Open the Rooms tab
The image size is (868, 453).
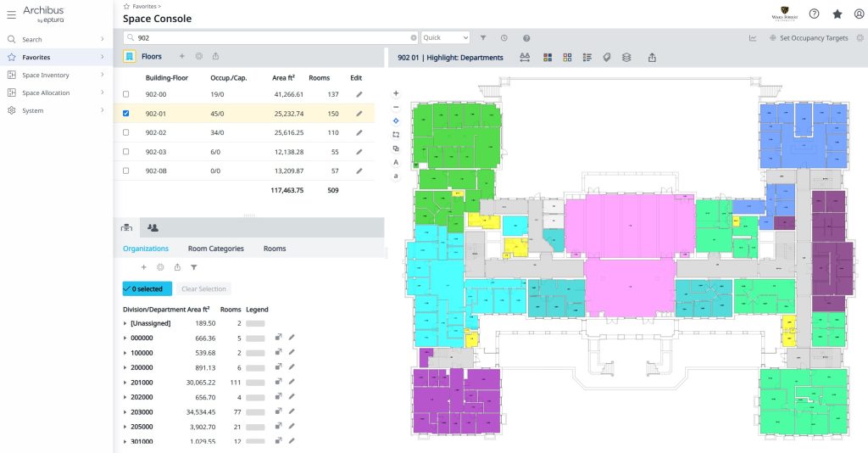click(274, 249)
